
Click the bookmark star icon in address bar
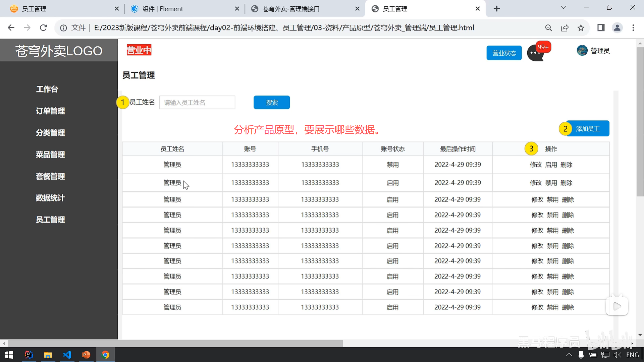pyautogui.click(x=581, y=28)
